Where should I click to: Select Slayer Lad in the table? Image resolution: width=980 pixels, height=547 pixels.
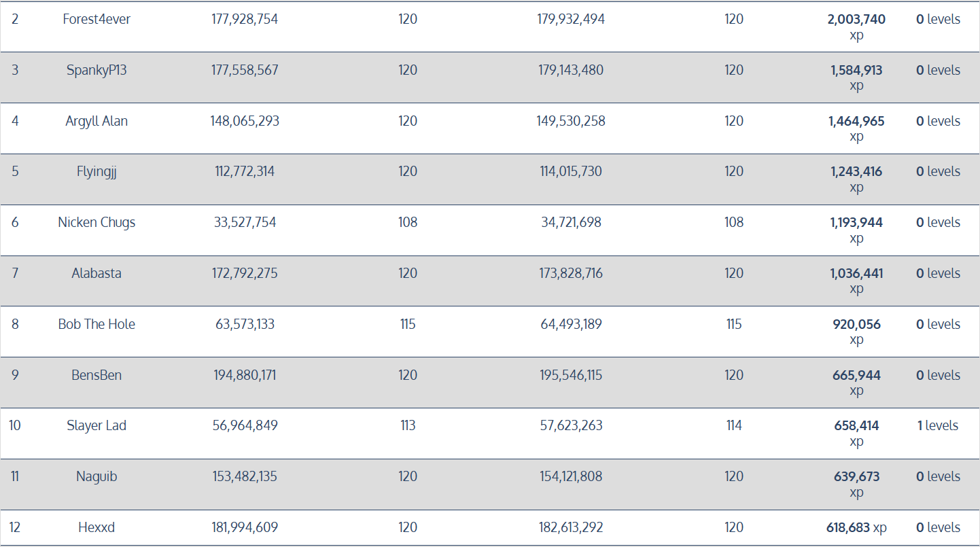point(97,425)
